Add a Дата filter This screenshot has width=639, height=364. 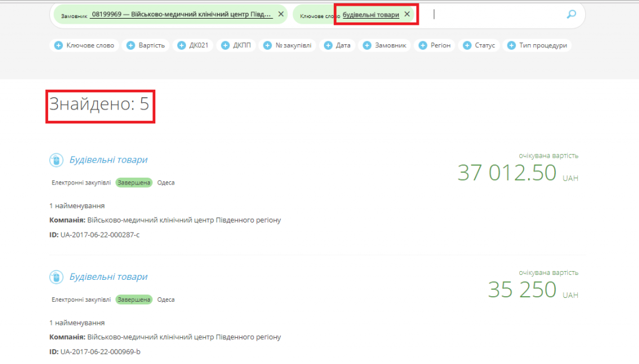coord(338,45)
